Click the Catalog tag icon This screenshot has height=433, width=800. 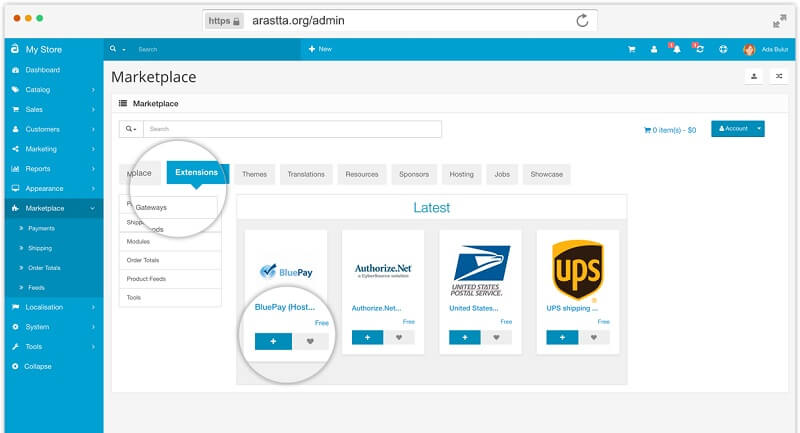click(x=15, y=89)
